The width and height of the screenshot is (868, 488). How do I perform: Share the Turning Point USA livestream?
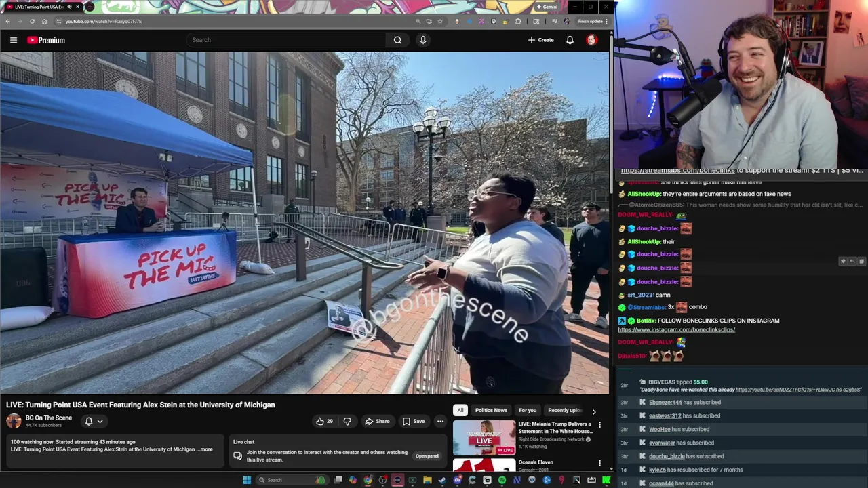point(377,422)
